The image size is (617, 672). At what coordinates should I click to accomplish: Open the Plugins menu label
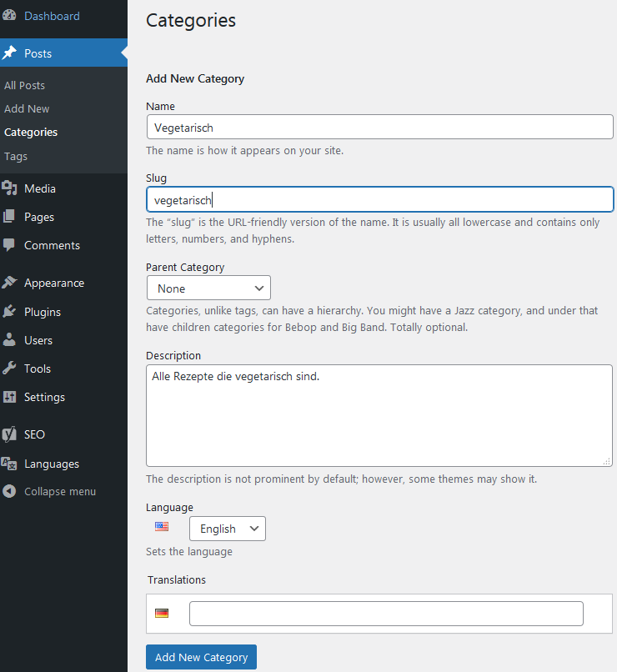tap(43, 312)
